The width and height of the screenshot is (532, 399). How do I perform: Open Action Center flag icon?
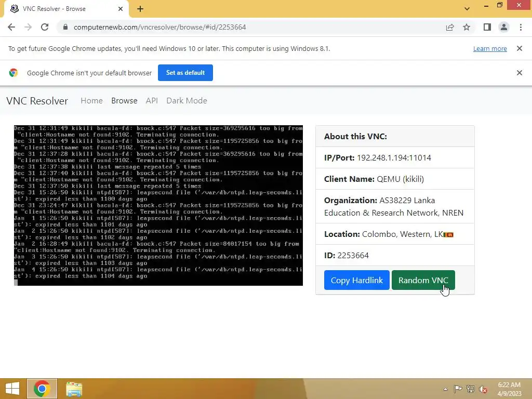(x=458, y=389)
